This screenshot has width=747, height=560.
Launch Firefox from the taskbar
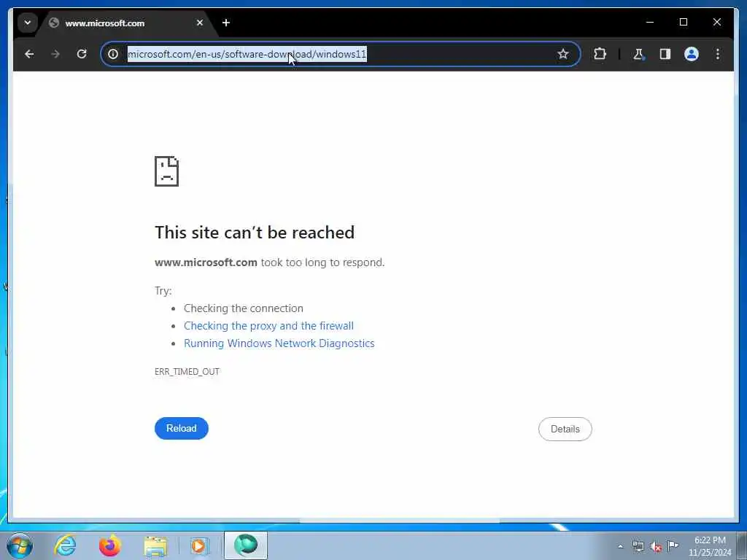109,545
